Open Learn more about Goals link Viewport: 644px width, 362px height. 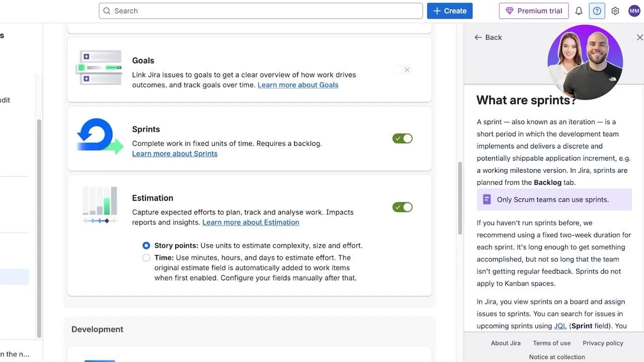pos(298,85)
